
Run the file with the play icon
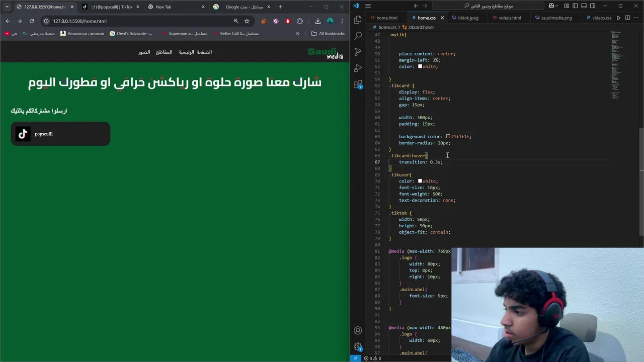click(619, 18)
